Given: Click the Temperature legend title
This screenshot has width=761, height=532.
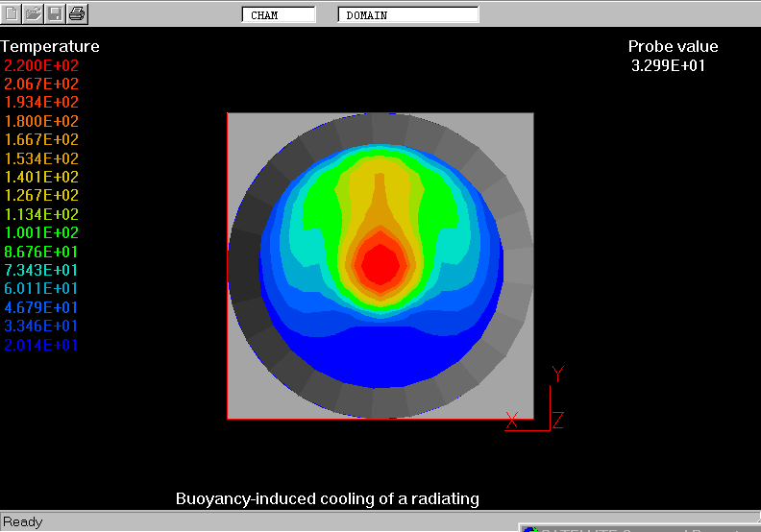Looking at the screenshot, I should (50, 46).
